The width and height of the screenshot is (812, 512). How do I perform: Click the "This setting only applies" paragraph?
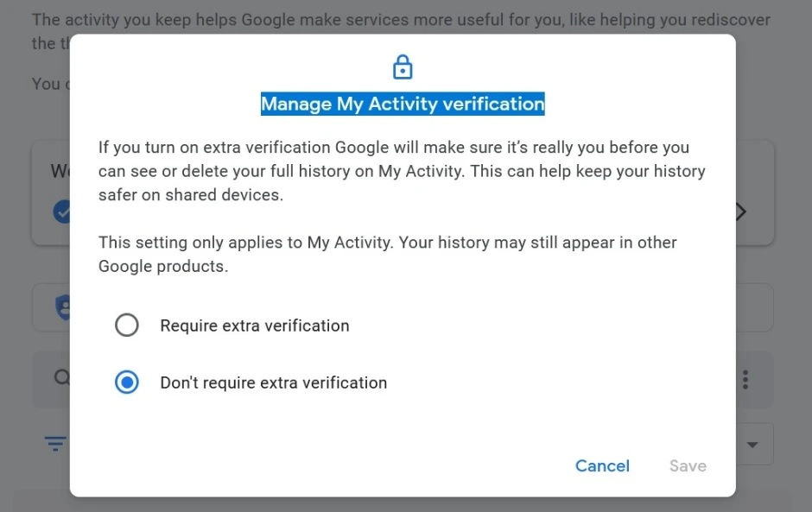pos(387,254)
